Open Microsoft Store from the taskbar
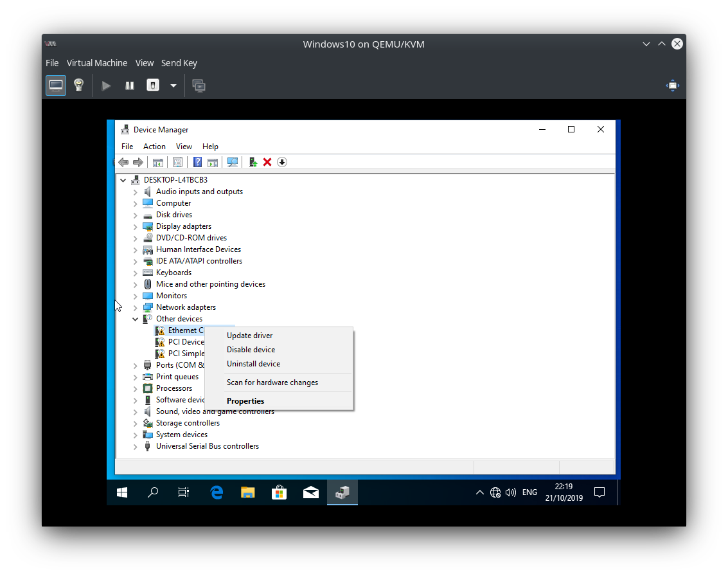728x576 pixels. click(279, 492)
